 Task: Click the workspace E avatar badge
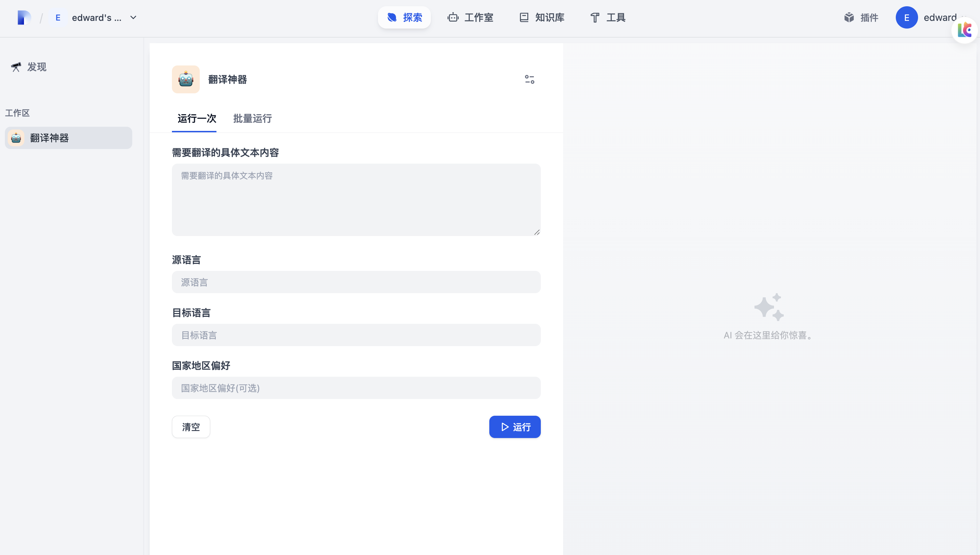58,17
